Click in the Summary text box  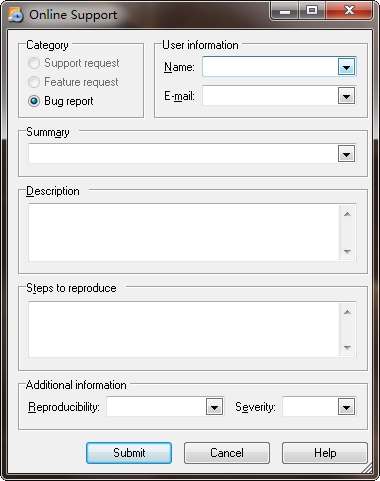click(x=183, y=154)
